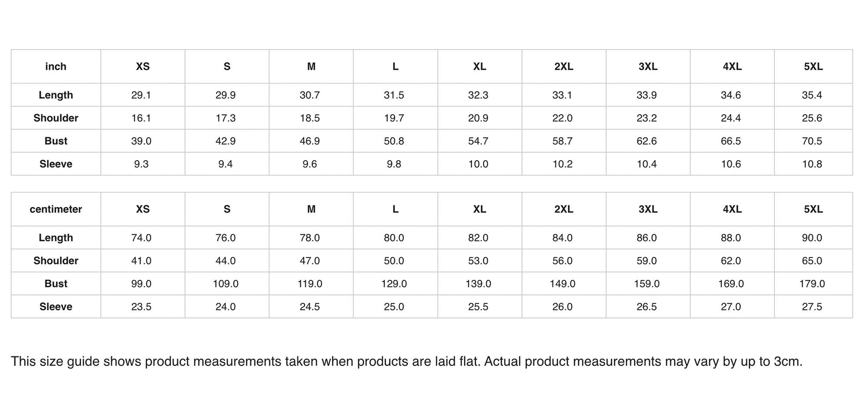Image resolution: width=868 pixels, height=418 pixels.
Task: Select the 5XL column header in inch table
Action: click(x=813, y=66)
